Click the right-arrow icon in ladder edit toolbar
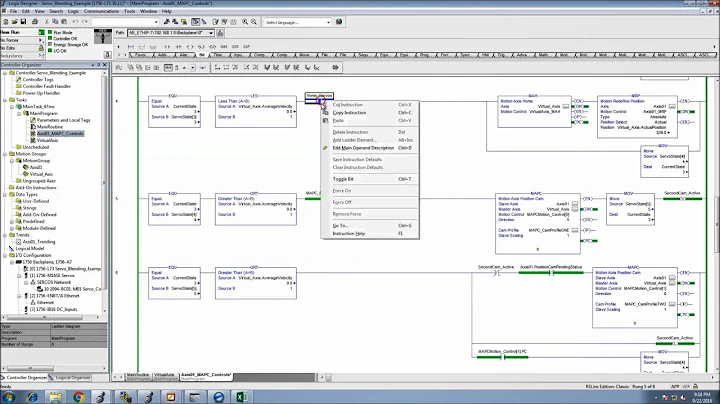 pyautogui.click(x=335, y=67)
